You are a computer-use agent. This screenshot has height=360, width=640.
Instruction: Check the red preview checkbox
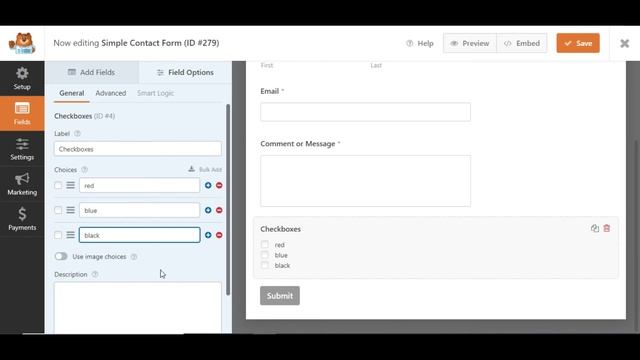(264, 244)
